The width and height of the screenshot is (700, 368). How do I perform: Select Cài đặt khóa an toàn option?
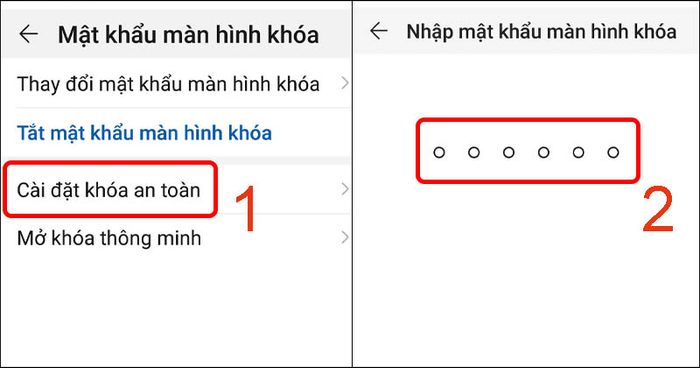pyautogui.click(x=176, y=190)
